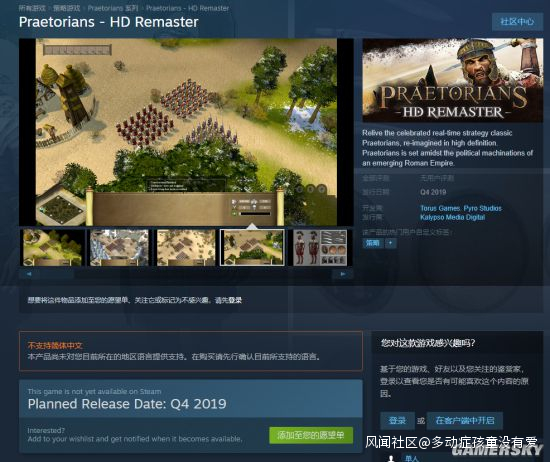Click the 登录 button in the interest panel
This screenshot has height=462, width=550.
(x=397, y=420)
